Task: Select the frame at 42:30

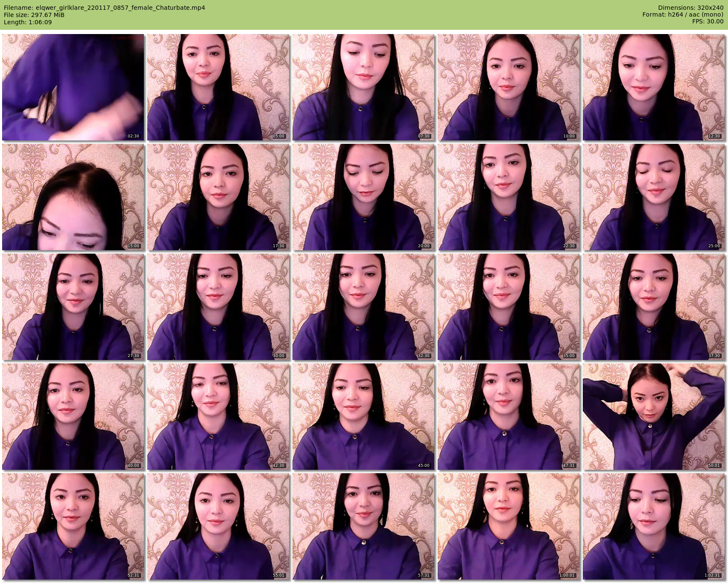Action: click(218, 417)
